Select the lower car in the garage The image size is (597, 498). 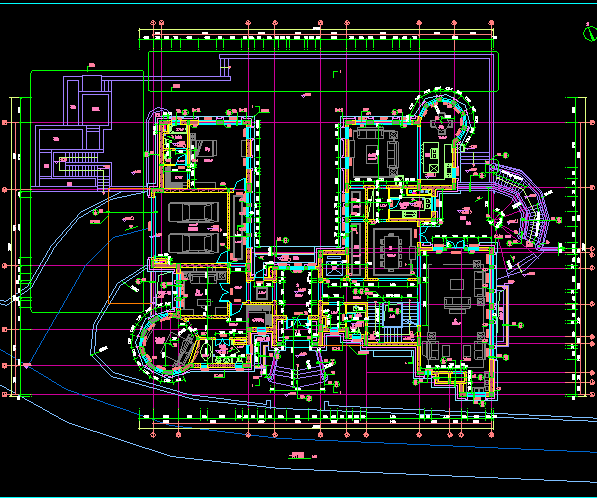pyautogui.click(x=194, y=243)
